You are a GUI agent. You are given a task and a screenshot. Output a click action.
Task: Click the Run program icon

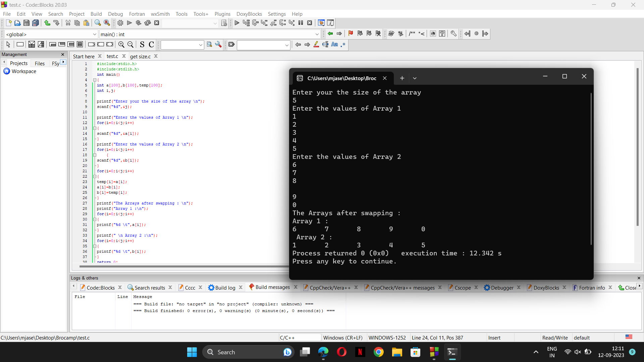(x=129, y=22)
